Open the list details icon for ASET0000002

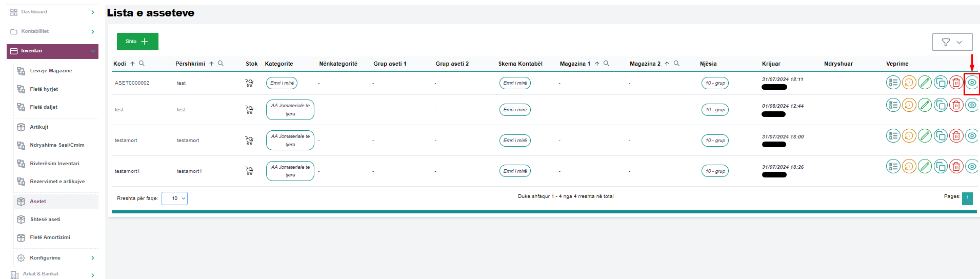[x=893, y=83]
